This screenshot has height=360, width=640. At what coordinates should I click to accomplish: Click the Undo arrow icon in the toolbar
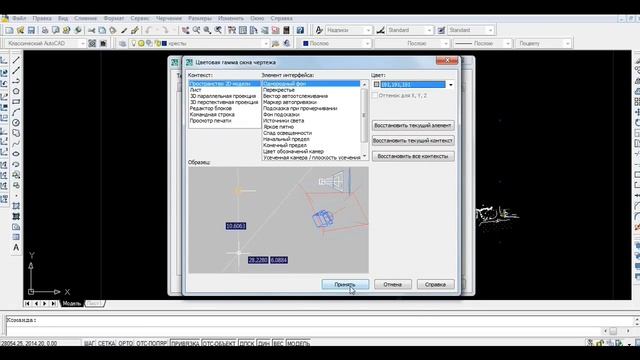pos(149,30)
